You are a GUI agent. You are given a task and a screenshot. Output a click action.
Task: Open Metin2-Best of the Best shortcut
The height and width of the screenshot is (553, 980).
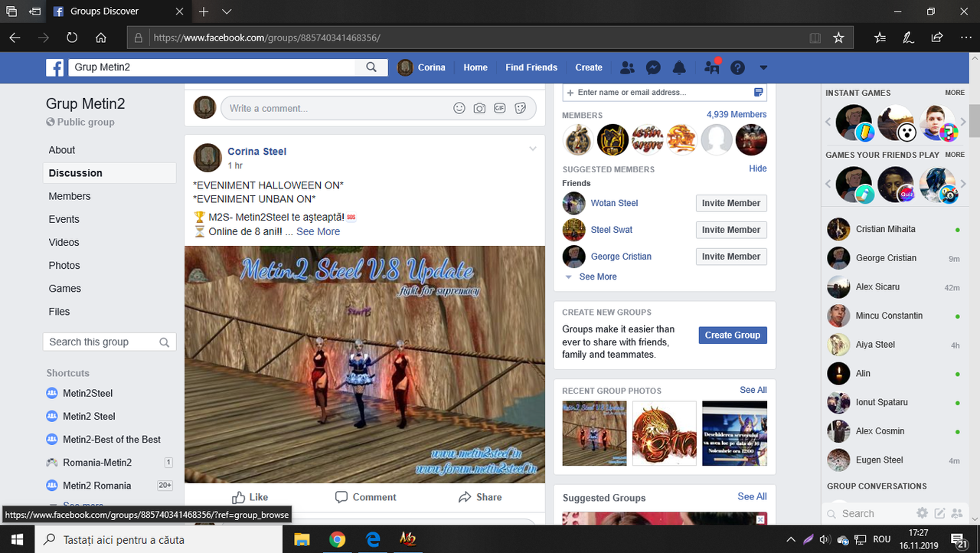[112, 439]
